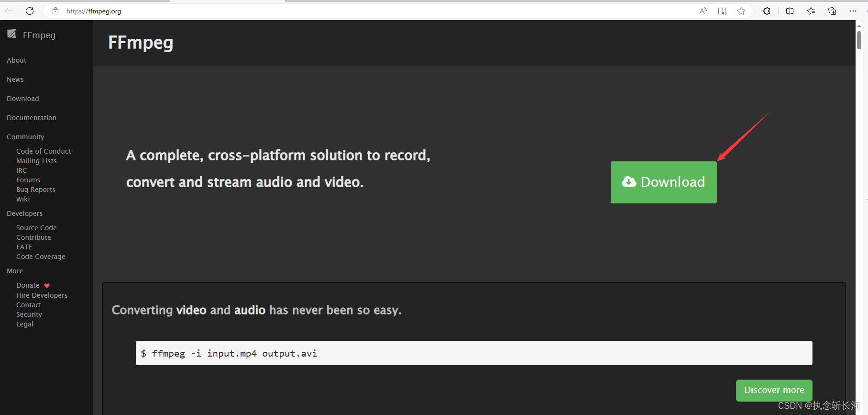Open the Security link
The image size is (868, 415).
tap(29, 314)
